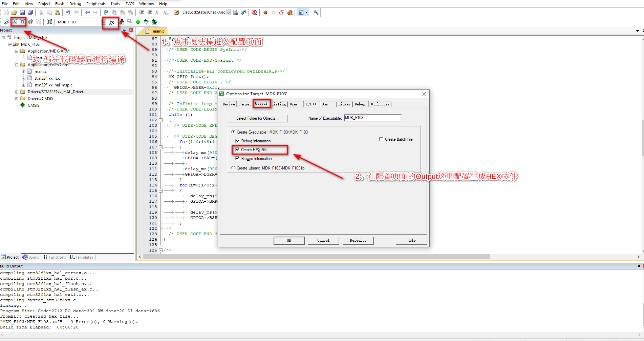Kill all breakpoints icon
The width and height of the screenshot is (644, 341).
point(290,13)
